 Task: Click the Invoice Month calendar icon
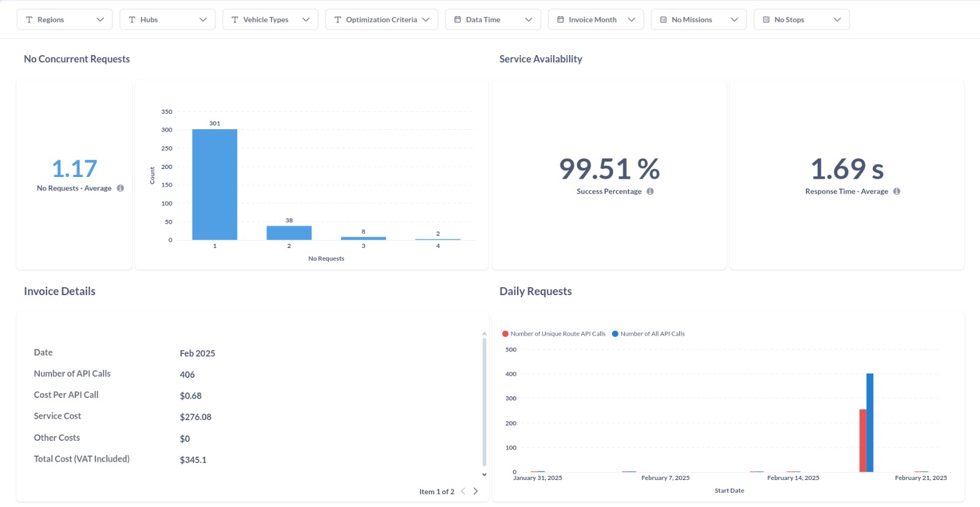[x=560, y=20]
